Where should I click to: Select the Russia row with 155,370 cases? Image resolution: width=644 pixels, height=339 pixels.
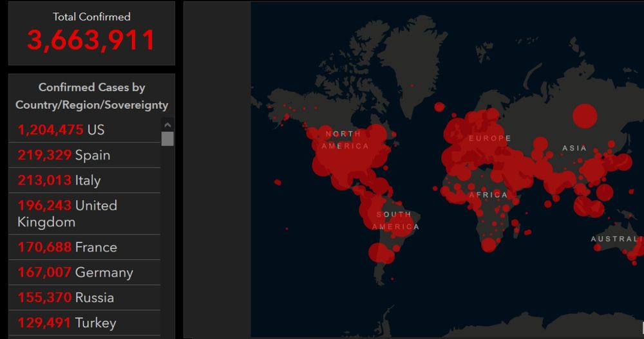click(x=84, y=298)
